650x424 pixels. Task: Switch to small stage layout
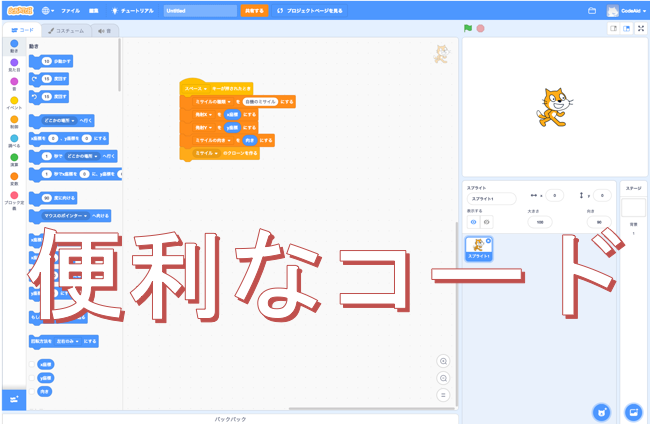(x=614, y=29)
